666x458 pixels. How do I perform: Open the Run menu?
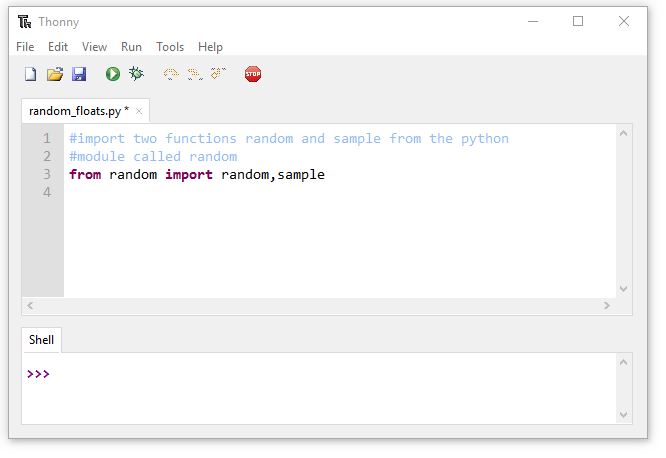click(131, 47)
